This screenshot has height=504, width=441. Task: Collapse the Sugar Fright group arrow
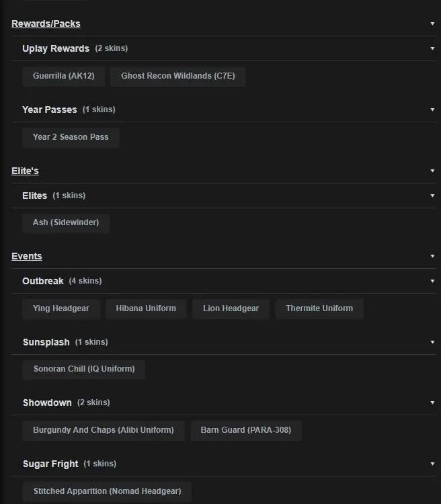click(x=432, y=464)
